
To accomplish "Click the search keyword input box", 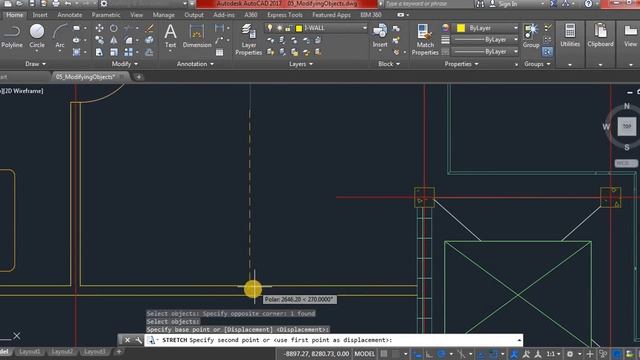I will coord(427,4).
